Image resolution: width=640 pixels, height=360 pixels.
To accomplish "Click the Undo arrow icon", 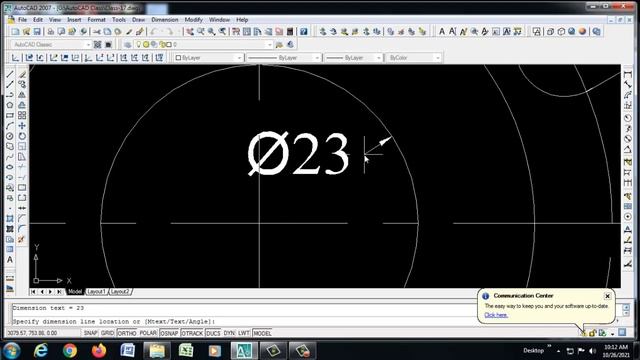I will coord(154,31).
